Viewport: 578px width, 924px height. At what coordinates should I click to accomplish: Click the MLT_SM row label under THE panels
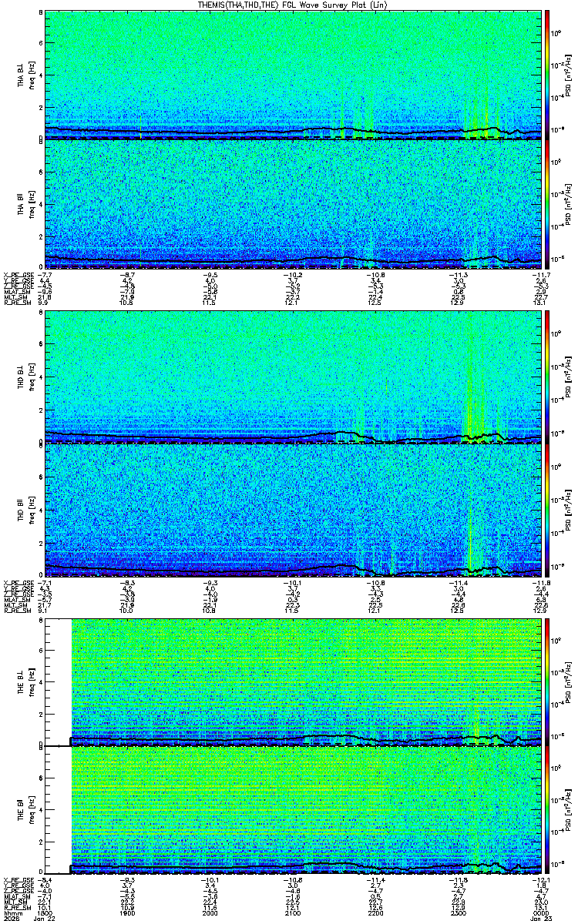coord(16,901)
